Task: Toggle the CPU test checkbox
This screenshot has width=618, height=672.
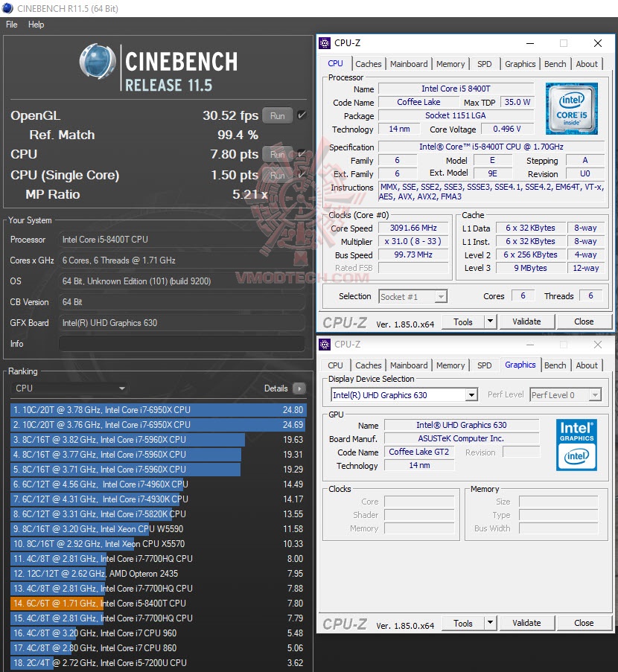Action: (x=302, y=153)
